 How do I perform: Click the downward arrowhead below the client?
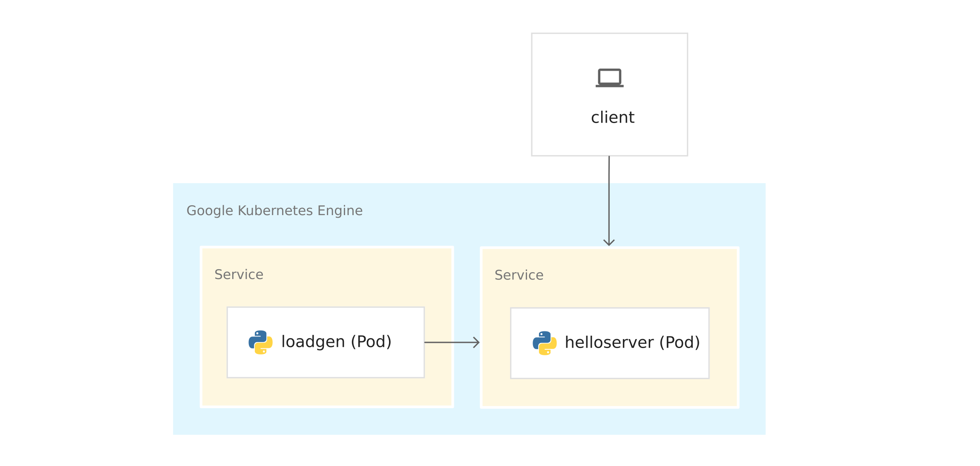(609, 242)
